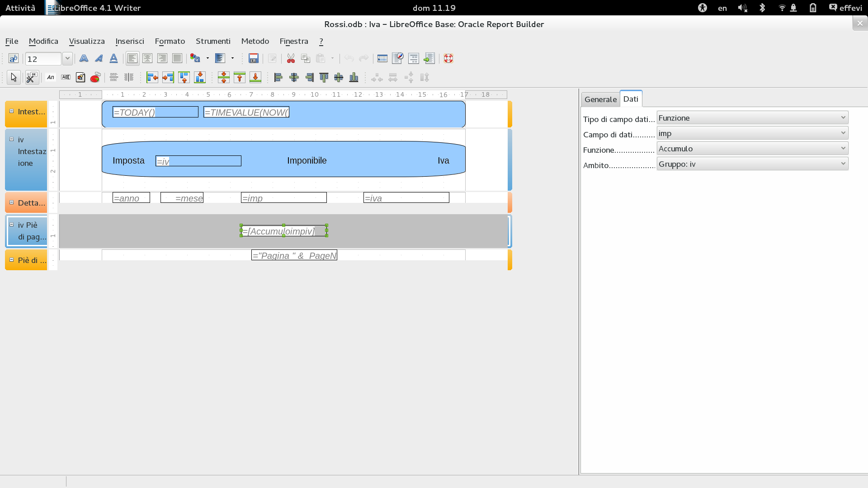This screenshot has height=488, width=868.
Task: Click the Cut scissors icon
Action: 291,58
